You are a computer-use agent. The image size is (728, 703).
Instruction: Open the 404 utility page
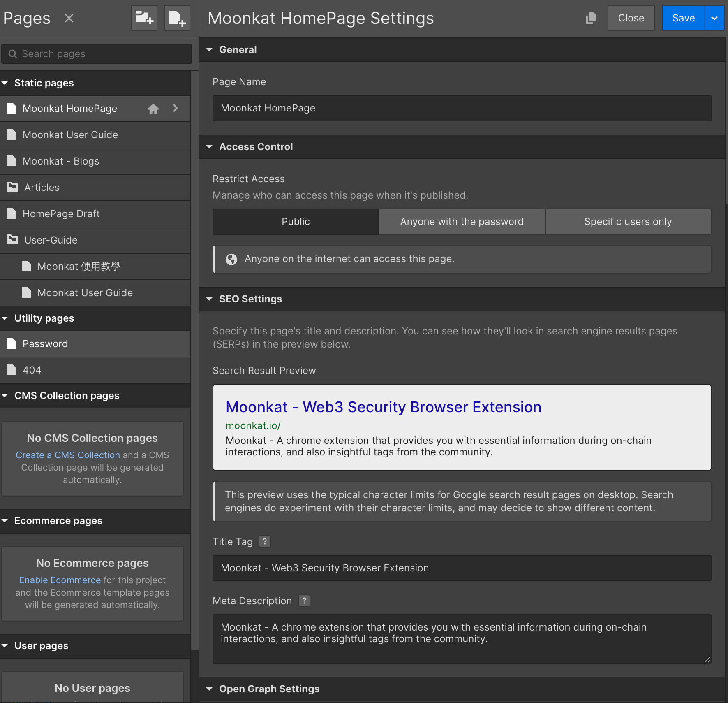(95, 370)
